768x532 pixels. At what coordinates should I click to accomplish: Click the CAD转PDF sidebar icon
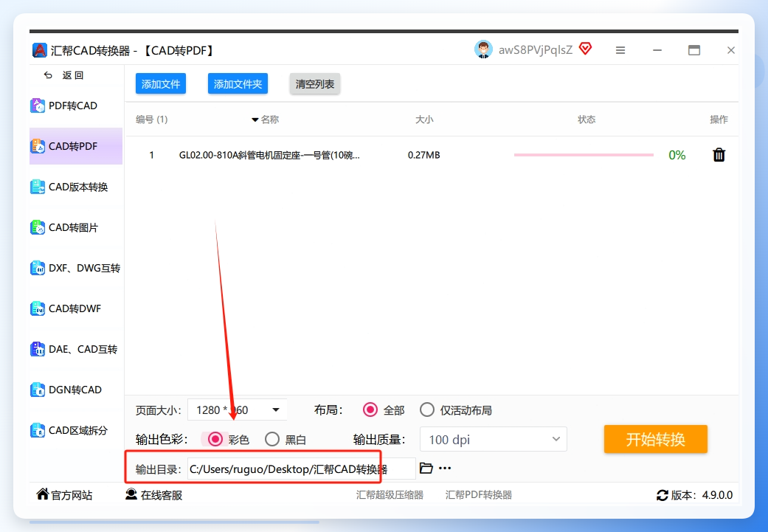(38, 146)
